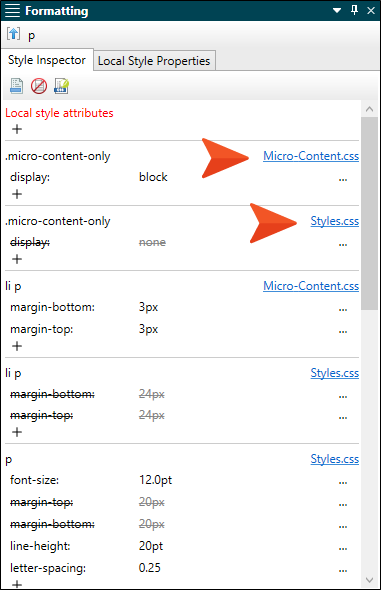Open Micro-Content.css link for .micro-content-only
The image size is (381, 590).
(x=311, y=156)
